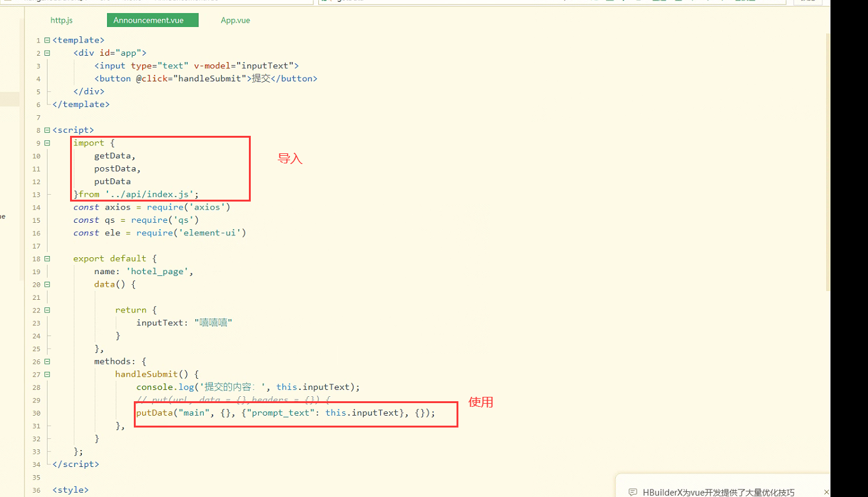Screen dimensions: 868x497
Task: Collapse the <template> block on line 1
Action: pos(47,40)
